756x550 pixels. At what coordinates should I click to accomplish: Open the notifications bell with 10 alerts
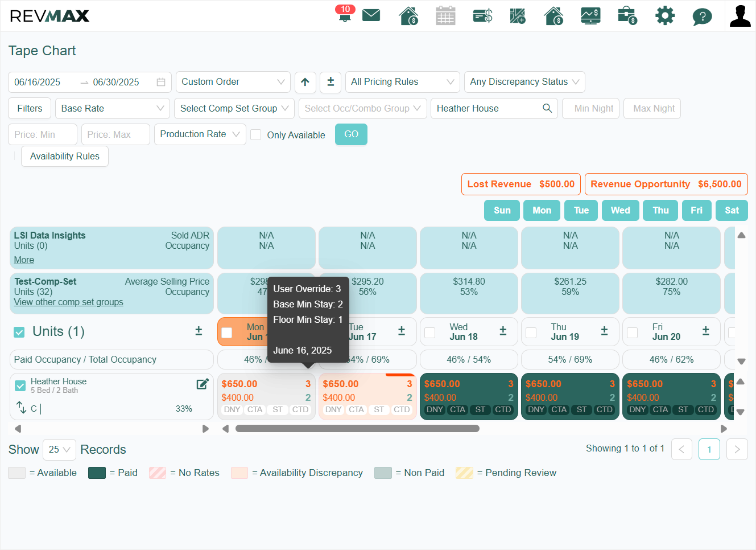point(345,14)
